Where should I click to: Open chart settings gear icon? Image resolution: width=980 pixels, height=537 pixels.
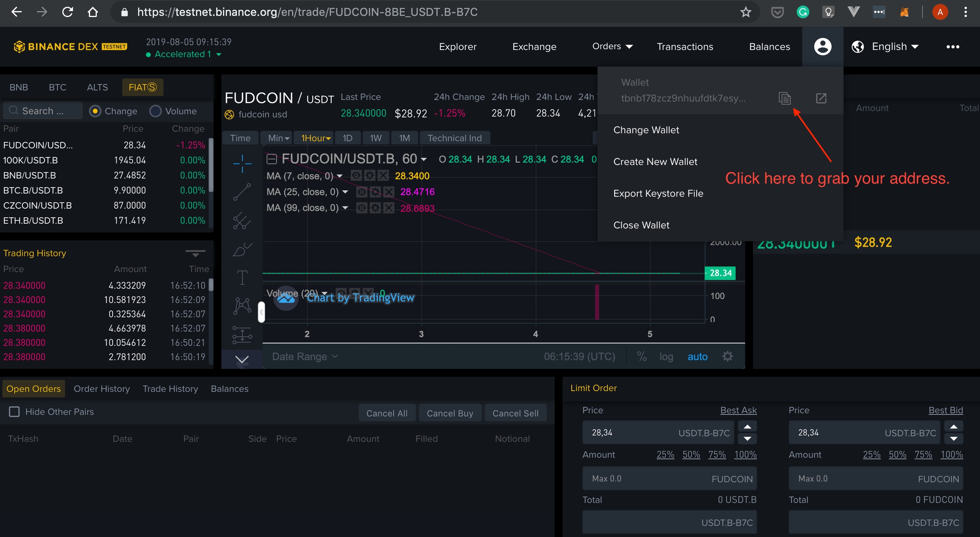(x=728, y=356)
